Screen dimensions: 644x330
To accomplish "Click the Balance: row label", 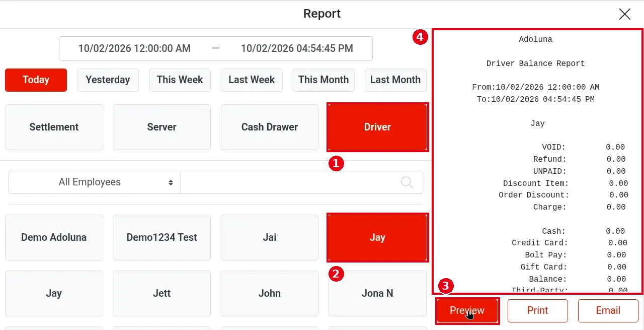I will (548, 279).
